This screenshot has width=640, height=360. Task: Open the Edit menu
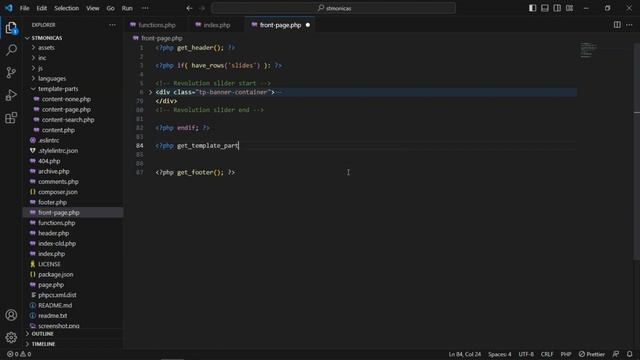[x=42, y=8]
